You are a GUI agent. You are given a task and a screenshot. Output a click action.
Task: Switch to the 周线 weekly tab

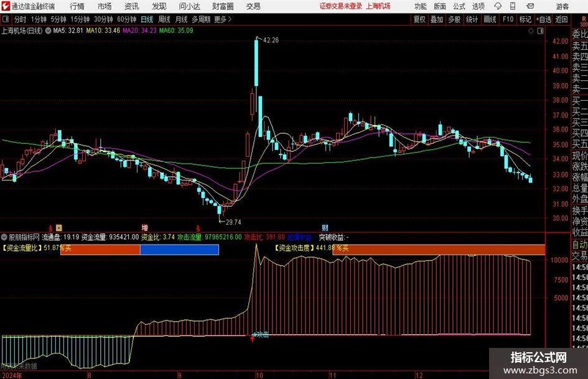click(x=164, y=19)
